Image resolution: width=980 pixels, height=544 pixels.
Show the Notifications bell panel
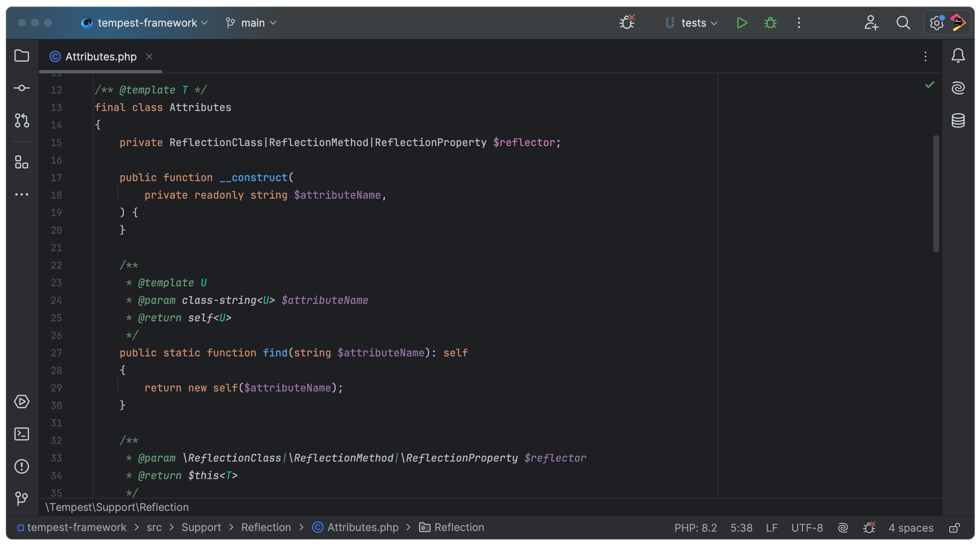click(x=958, y=56)
